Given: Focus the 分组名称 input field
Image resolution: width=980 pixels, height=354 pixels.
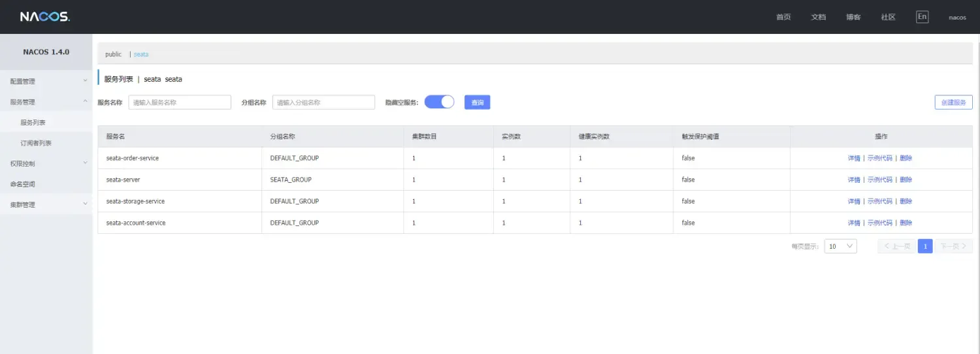Looking at the screenshot, I should click(323, 103).
